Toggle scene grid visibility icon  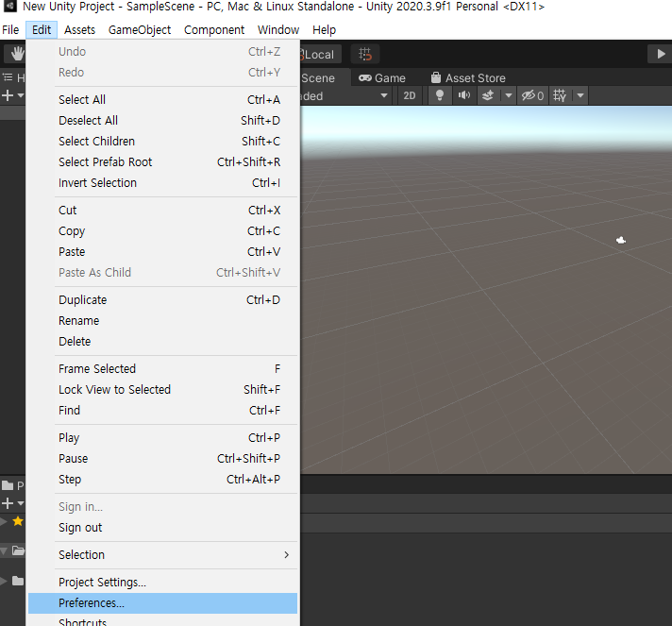pyautogui.click(x=560, y=95)
